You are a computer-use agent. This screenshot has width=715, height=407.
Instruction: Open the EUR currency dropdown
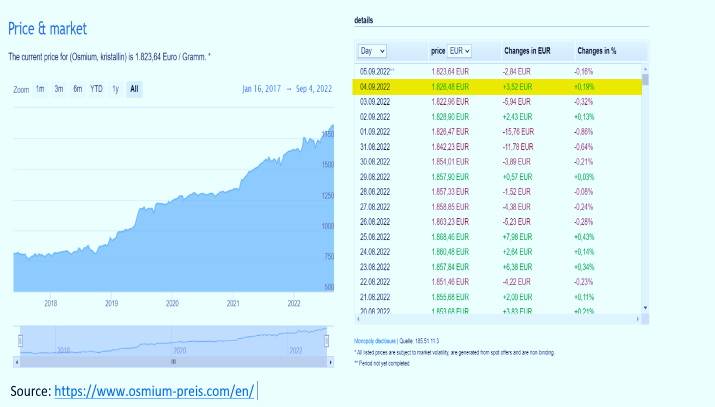pos(459,50)
